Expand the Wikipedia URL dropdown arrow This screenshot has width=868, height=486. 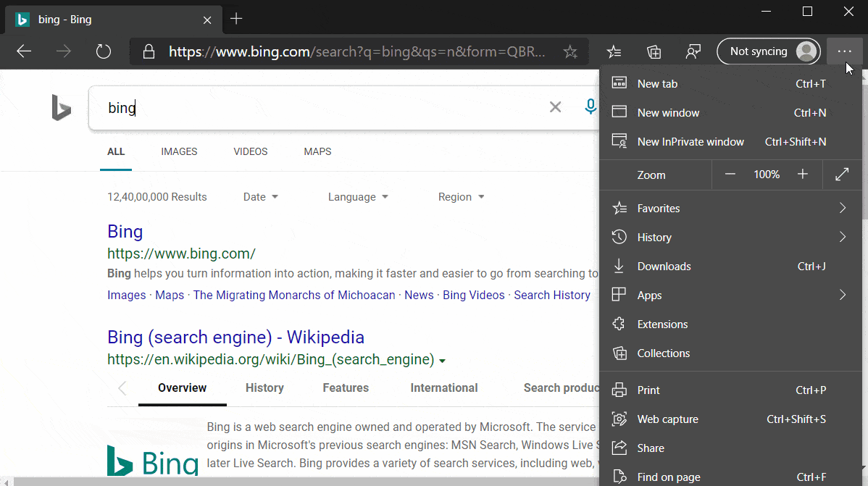pyautogui.click(x=442, y=361)
